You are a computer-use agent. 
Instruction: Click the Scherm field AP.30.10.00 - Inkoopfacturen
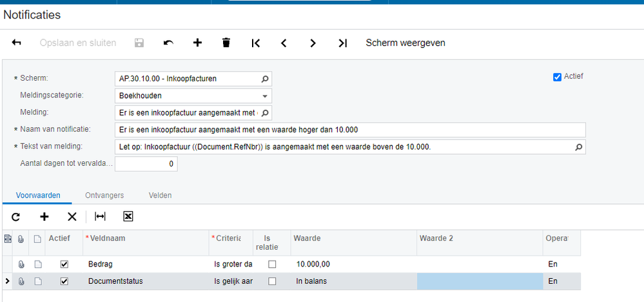click(193, 79)
